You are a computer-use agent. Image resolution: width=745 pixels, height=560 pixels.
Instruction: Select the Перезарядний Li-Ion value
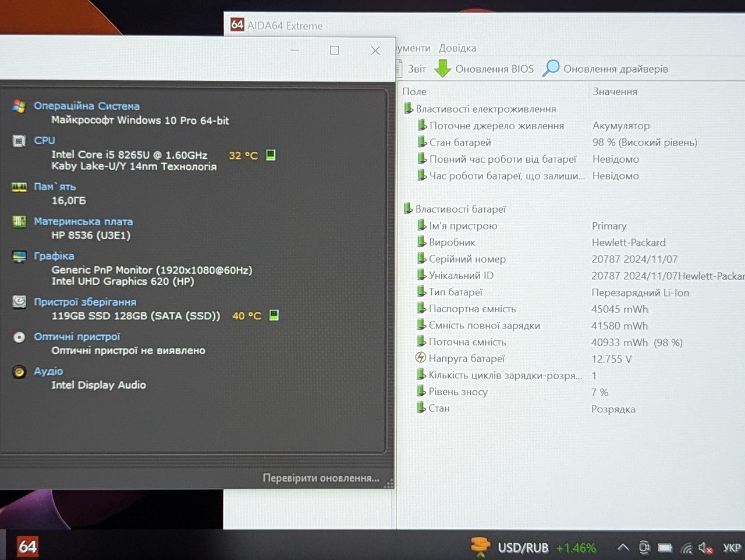640,293
